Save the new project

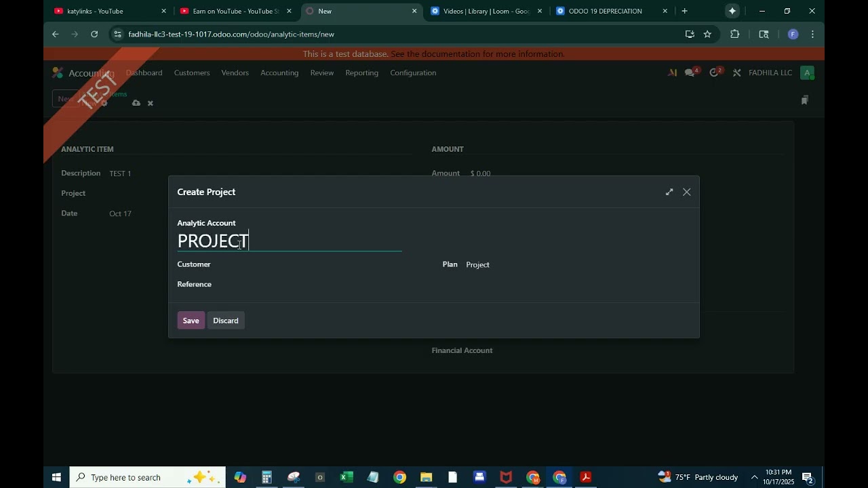point(191,321)
